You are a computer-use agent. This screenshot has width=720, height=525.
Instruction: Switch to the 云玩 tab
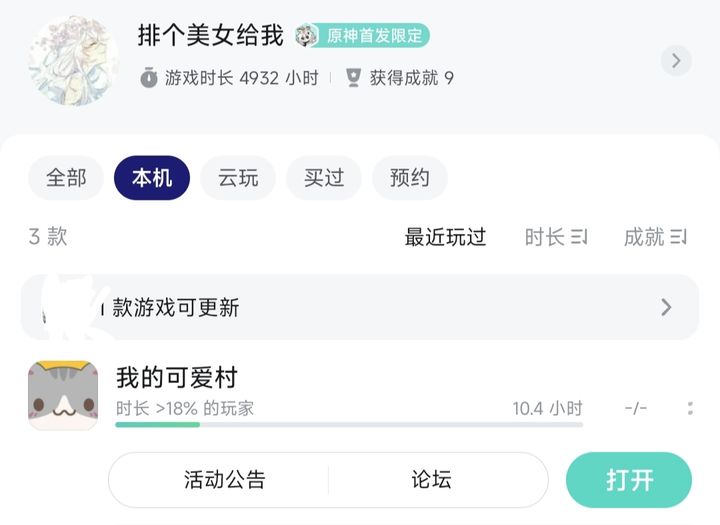tap(238, 178)
